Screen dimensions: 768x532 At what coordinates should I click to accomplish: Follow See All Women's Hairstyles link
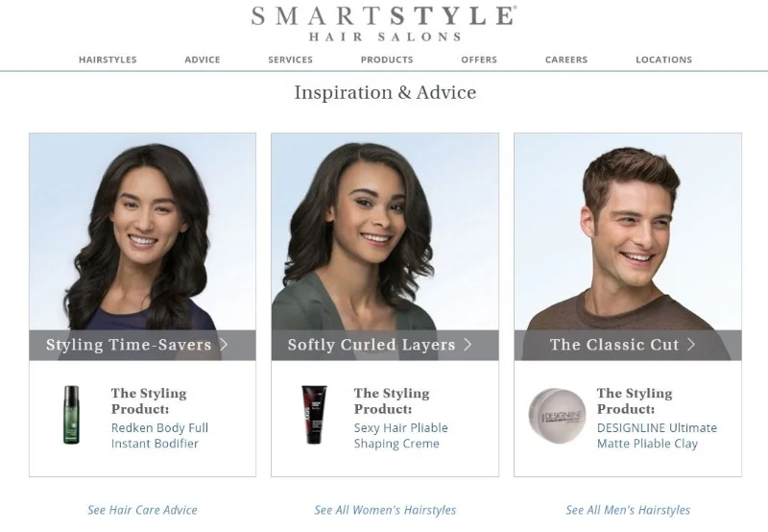(x=385, y=510)
